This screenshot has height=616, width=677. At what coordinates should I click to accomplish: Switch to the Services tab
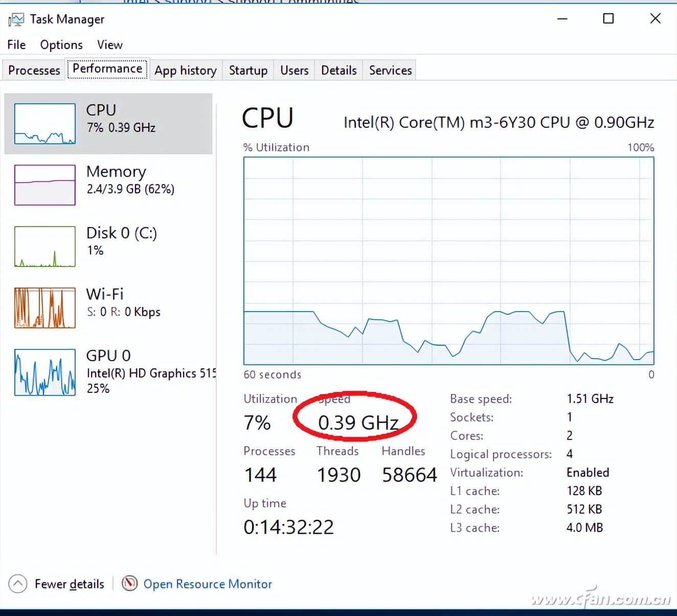(391, 70)
